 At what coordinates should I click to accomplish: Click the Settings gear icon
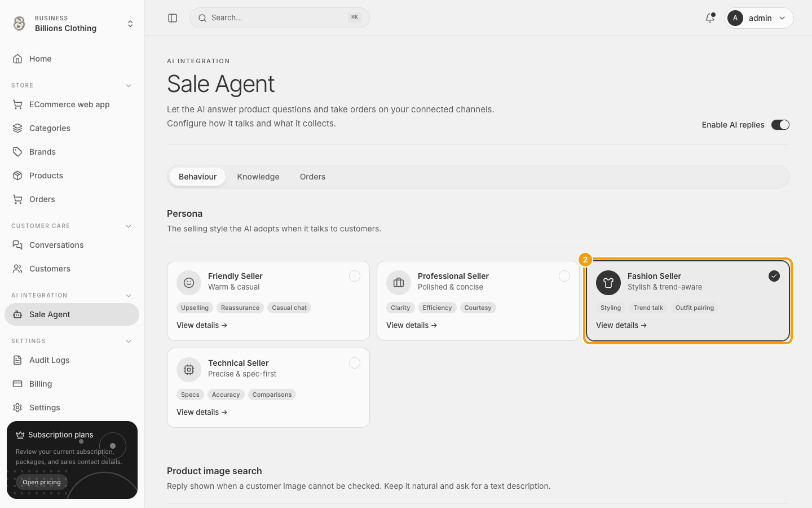[x=17, y=408]
